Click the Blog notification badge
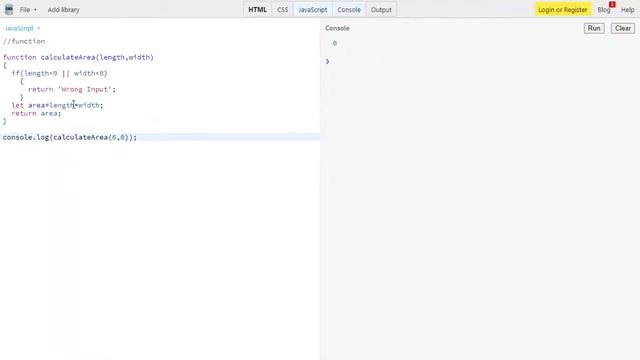 (x=612, y=4)
